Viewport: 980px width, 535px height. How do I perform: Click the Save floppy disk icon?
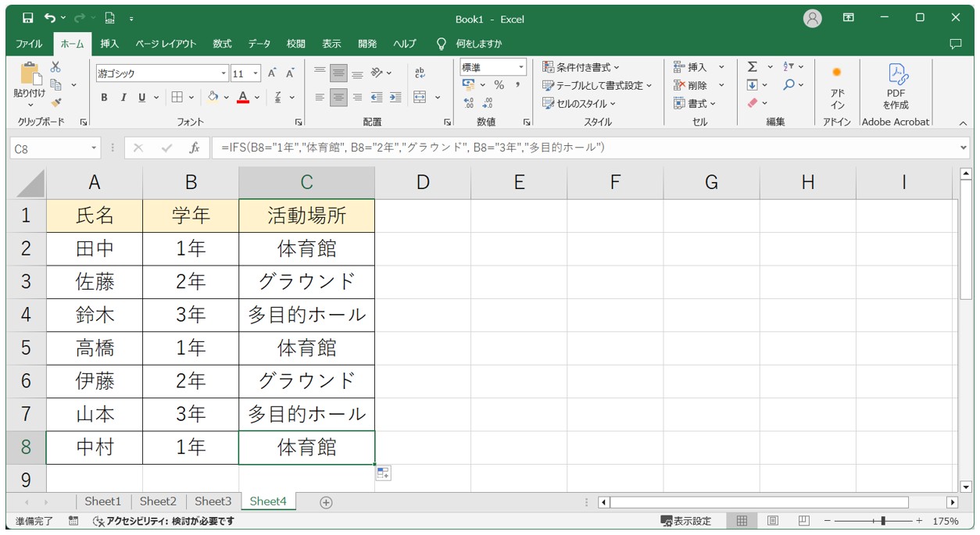(28, 18)
